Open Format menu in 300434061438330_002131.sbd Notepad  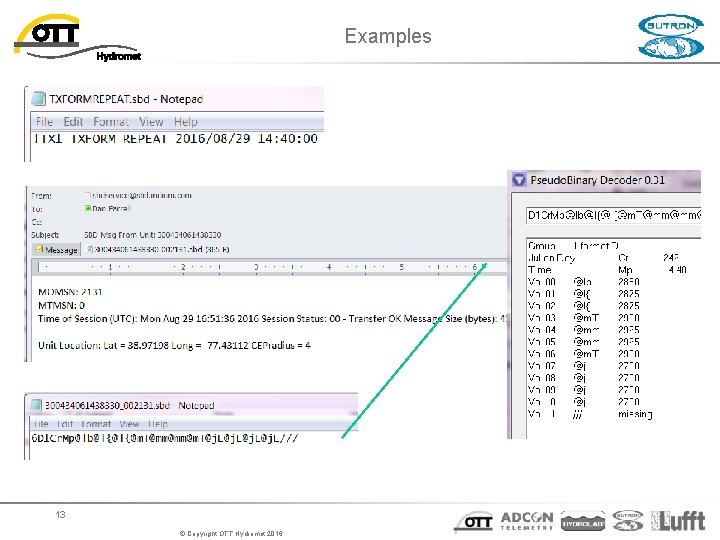96,424
